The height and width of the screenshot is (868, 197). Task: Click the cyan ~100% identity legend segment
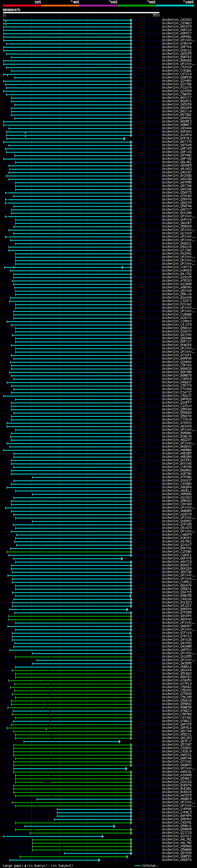[175, 6]
